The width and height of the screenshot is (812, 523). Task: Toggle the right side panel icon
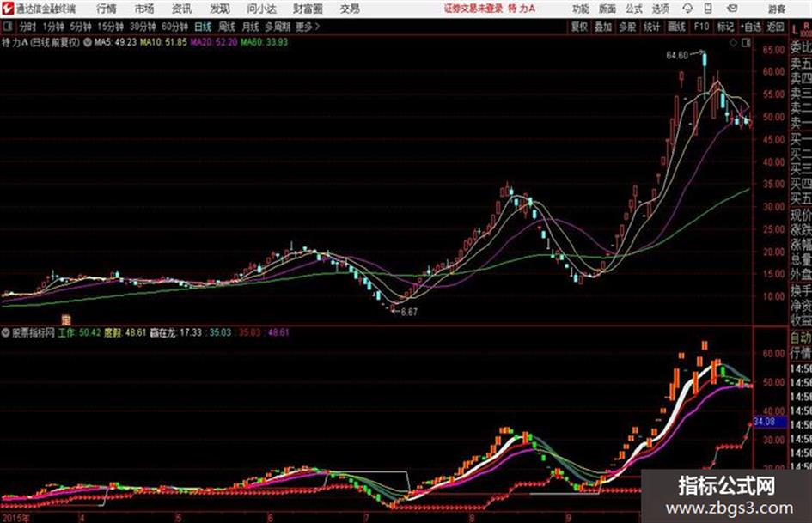[x=746, y=43]
